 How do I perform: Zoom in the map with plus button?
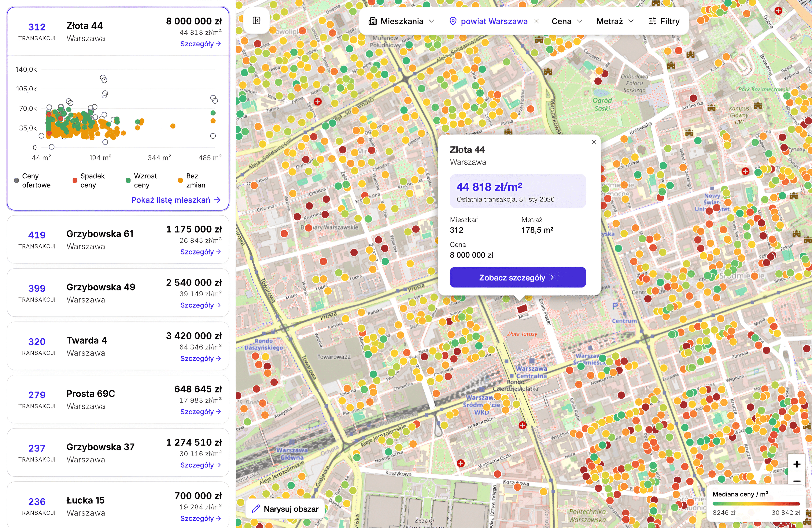(797, 464)
